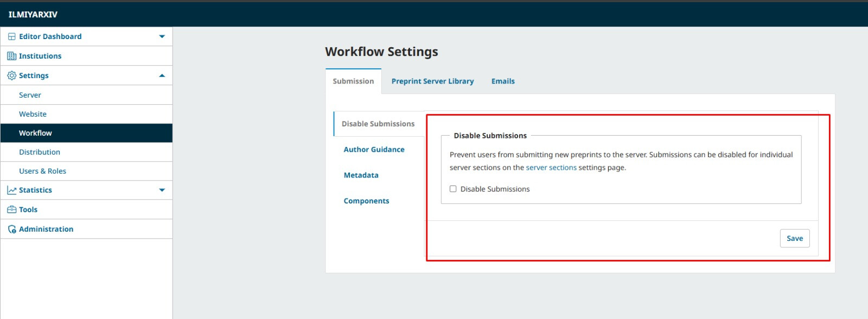Go to Metadata side tab
Screen dimensions: 868x319
[x=361, y=175]
